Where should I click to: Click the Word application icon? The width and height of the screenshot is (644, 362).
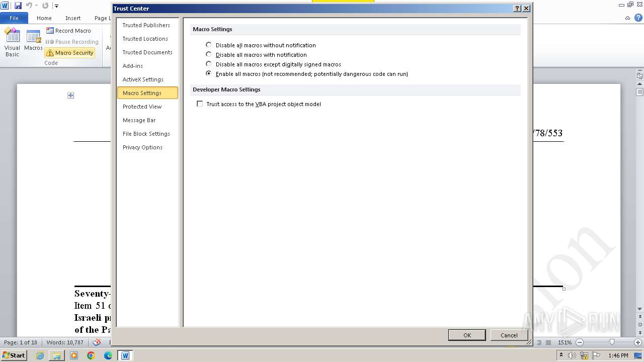click(5, 6)
